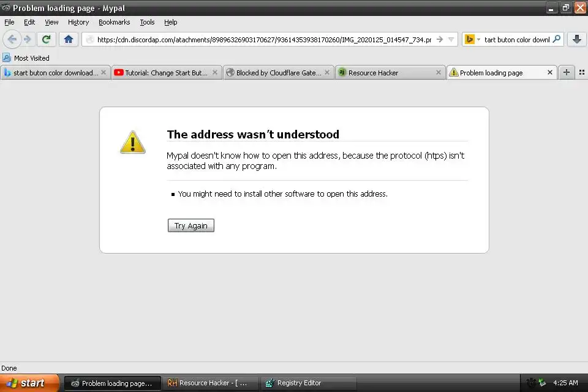Screen dimensions: 588x392
Task: Restore down the Mypal window
Action: (x=565, y=8)
